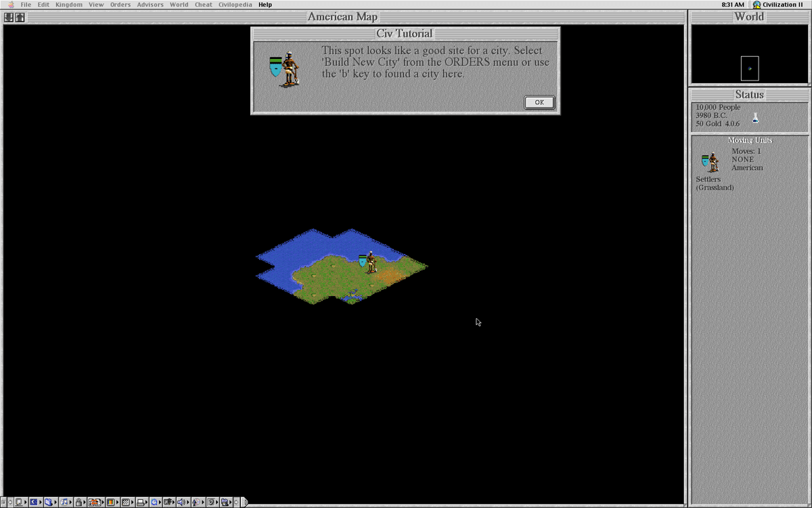This screenshot has width=812, height=508.
Task: Click OK in the Civ Tutorial dialog
Action: tap(539, 102)
